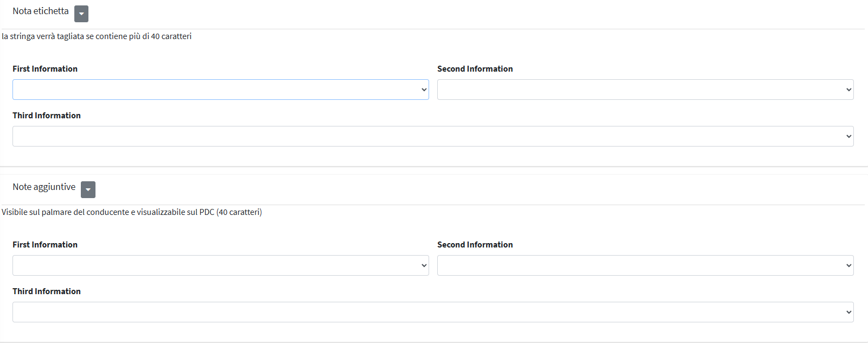868x343 pixels.
Task: Click the 'la stringa verrà tagliata' hint text
Action: coord(97,36)
